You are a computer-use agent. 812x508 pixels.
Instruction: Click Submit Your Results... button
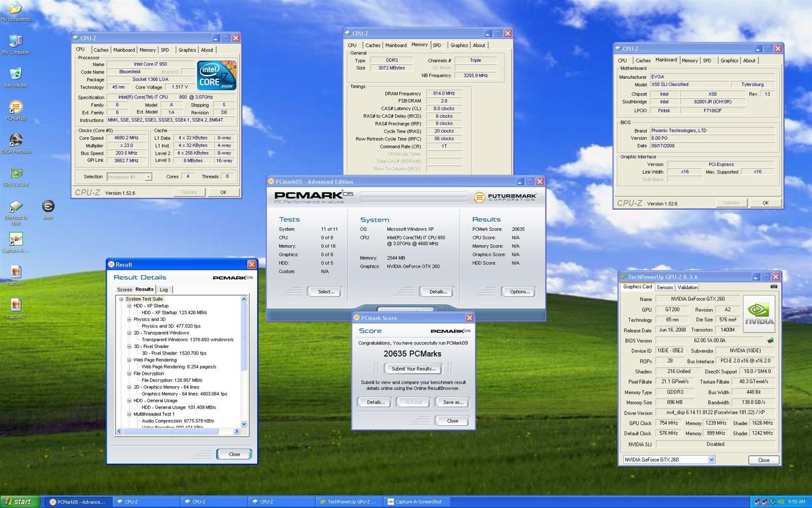coord(413,369)
